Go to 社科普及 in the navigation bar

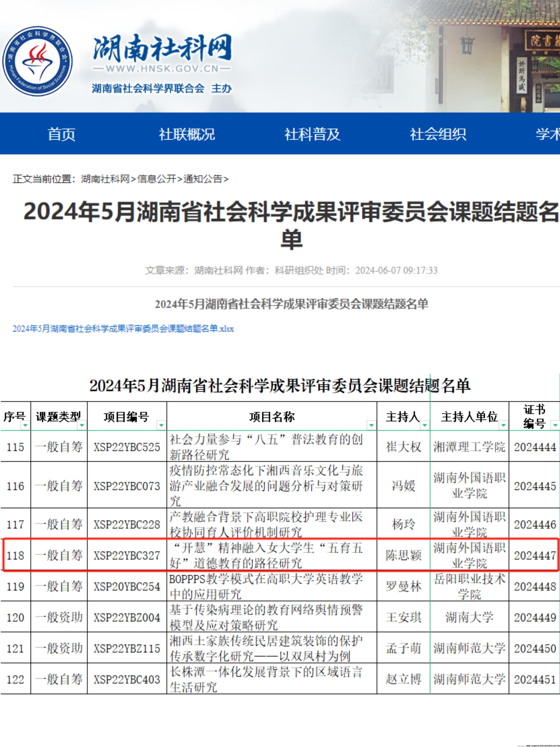tap(312, 134)
